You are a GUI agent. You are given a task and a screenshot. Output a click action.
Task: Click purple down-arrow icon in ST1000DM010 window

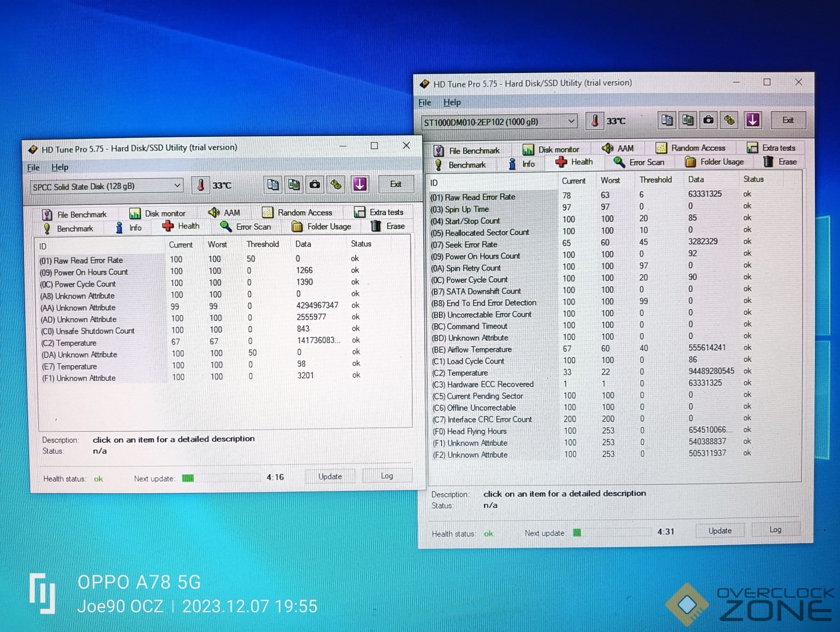753,120
